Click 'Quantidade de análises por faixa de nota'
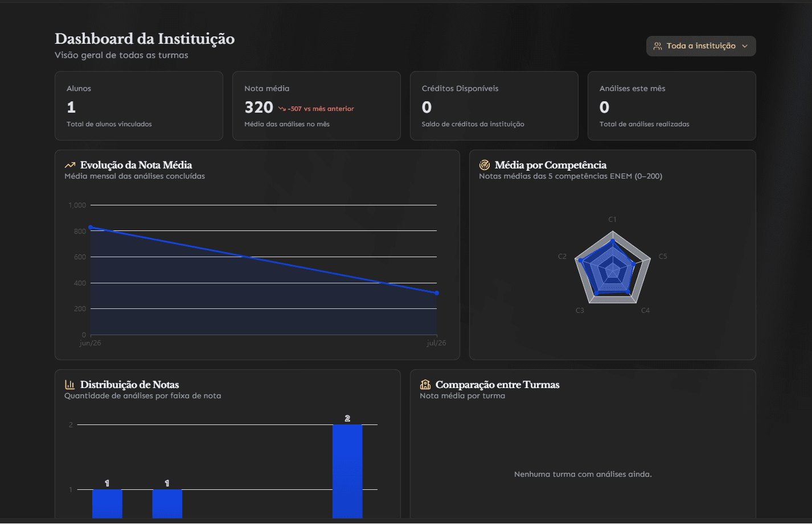 (x=142, y=396)
